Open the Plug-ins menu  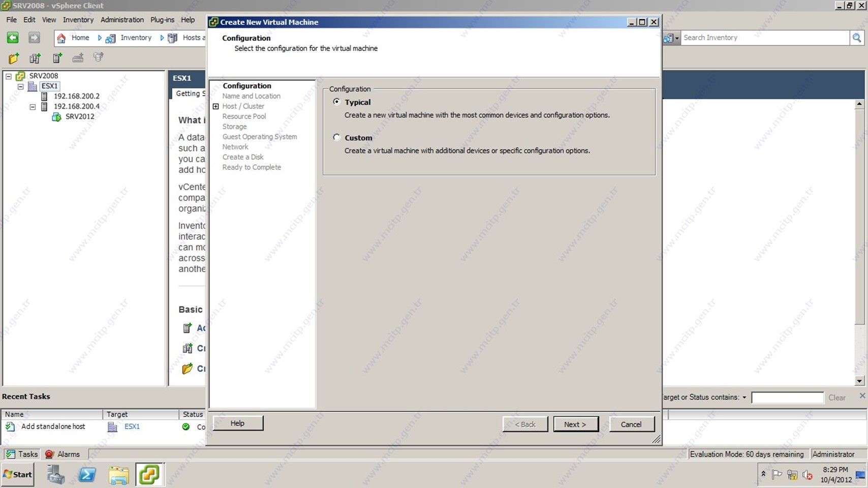point(162,20)
